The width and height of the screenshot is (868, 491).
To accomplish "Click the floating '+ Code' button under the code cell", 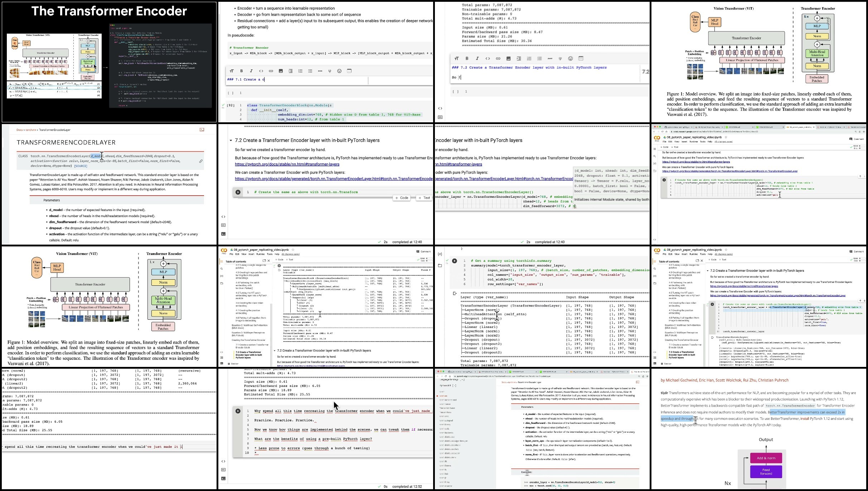I will click(402, 198).
